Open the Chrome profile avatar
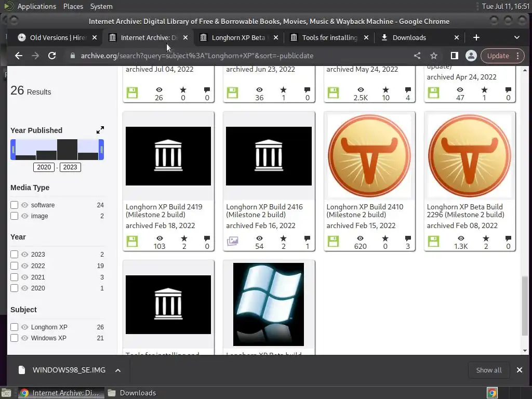Viewport: 532px width, 399px height. coord(471,56)
